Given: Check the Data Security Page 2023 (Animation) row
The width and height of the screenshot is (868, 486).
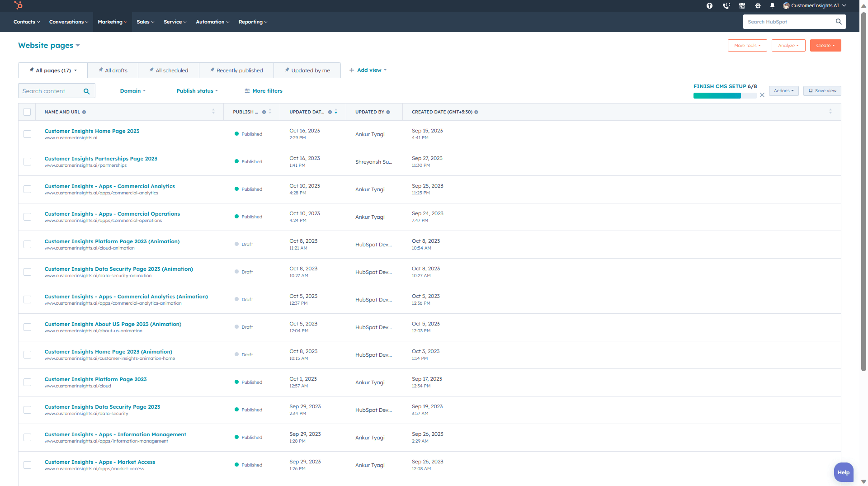Looking at the screenshot, I should pyautogui.click(x=27, y=272).
